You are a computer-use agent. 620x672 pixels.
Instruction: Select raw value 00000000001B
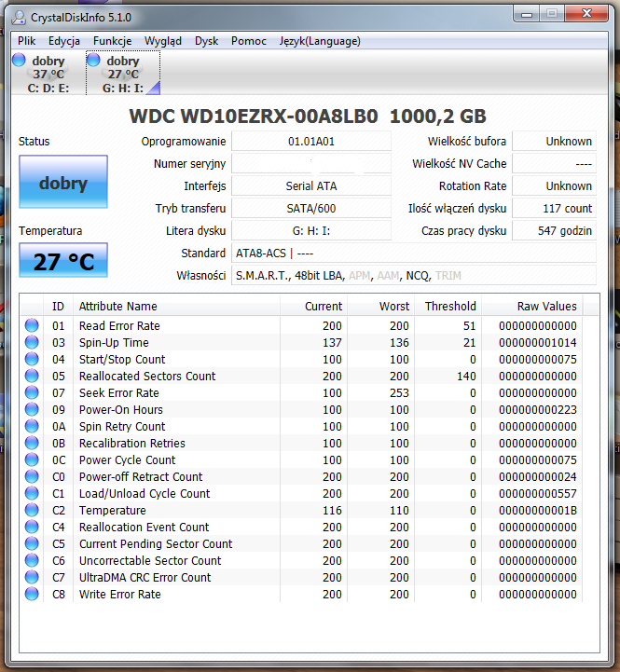pos(538,510)
